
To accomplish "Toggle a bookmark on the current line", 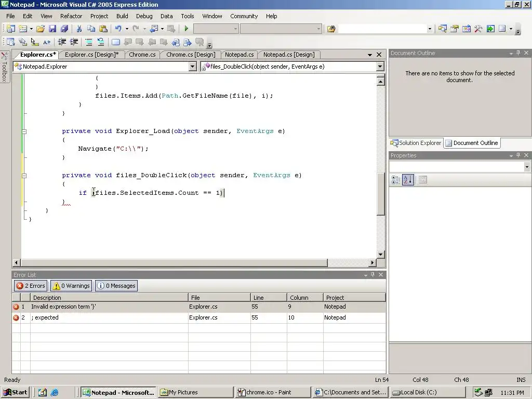I will tap(116, 42).
